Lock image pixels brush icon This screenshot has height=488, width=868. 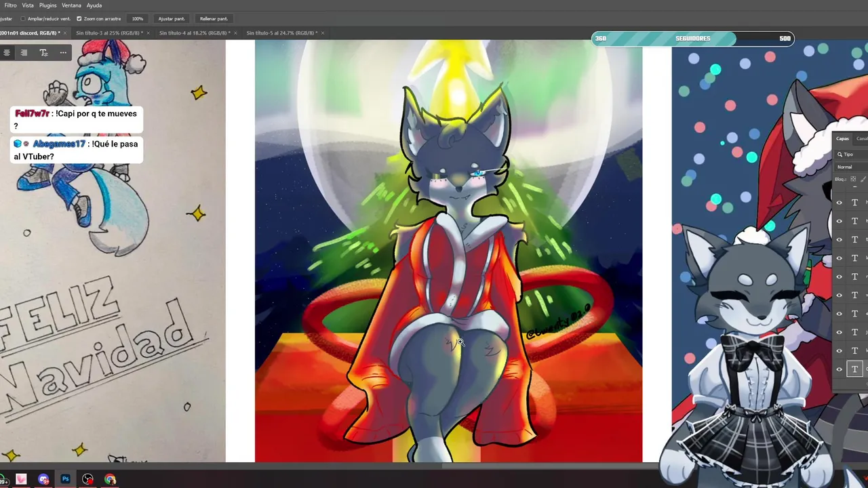(863, 179)
